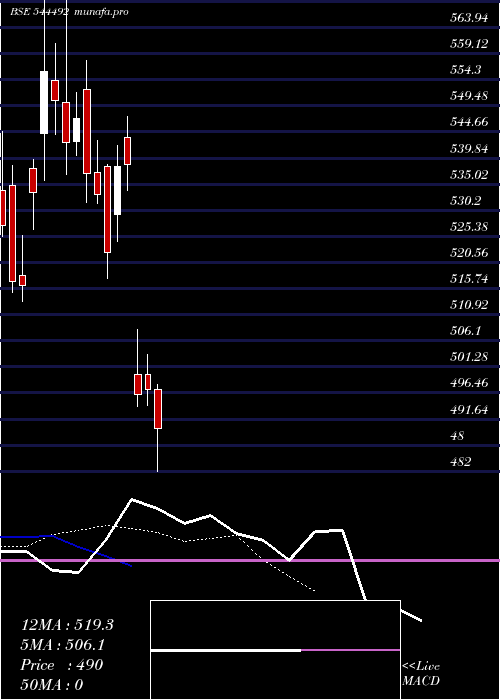
Task: Click the 501.28 price axis label
Action: pos(469,357)
